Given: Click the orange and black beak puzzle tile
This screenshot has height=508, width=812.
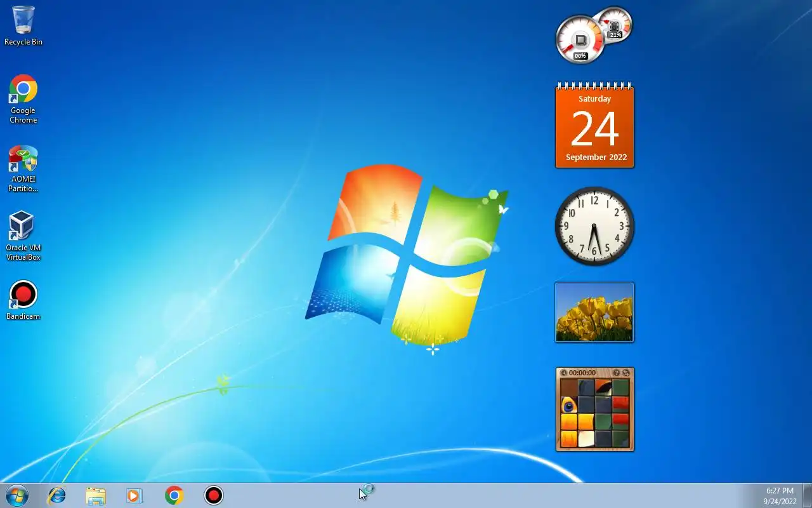Looking at the screenshot, I should (603, 387).
